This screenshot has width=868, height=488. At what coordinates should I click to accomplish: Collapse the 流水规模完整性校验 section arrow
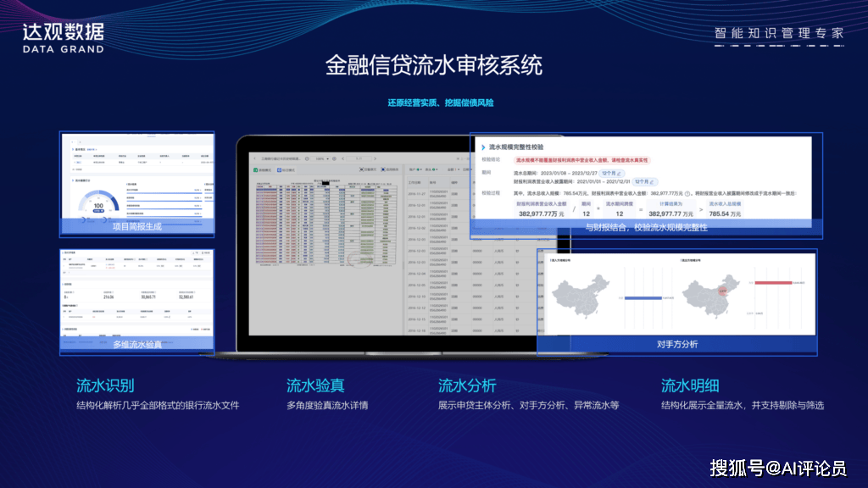[x=483, y=147]
